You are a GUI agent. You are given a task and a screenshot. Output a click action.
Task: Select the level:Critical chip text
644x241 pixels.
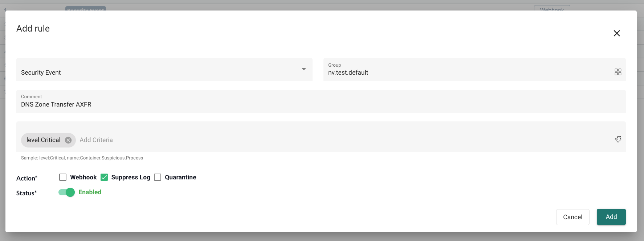click(44, 140)
